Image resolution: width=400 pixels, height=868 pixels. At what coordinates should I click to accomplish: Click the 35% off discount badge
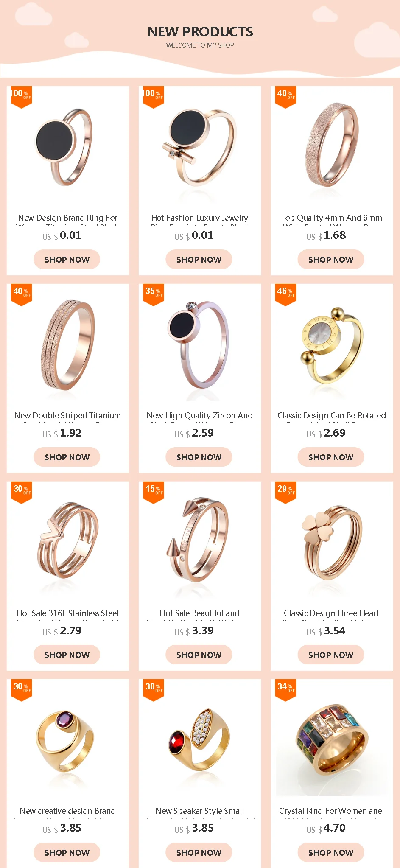click(154, 295)
